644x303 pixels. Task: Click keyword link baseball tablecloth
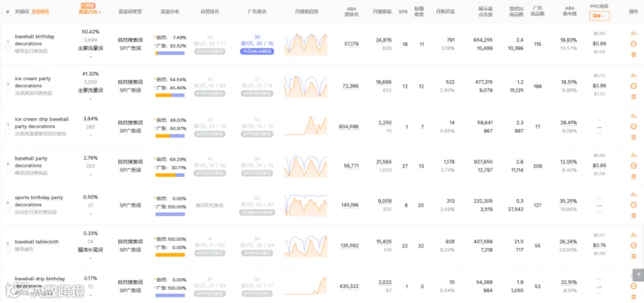36,241
